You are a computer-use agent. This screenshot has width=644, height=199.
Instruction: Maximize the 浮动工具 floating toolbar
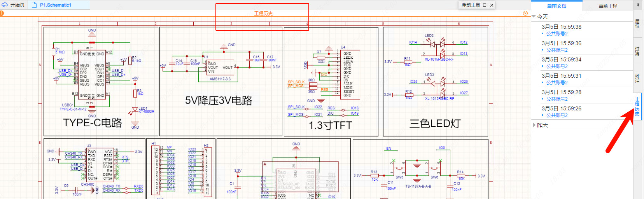pos(485,5)
